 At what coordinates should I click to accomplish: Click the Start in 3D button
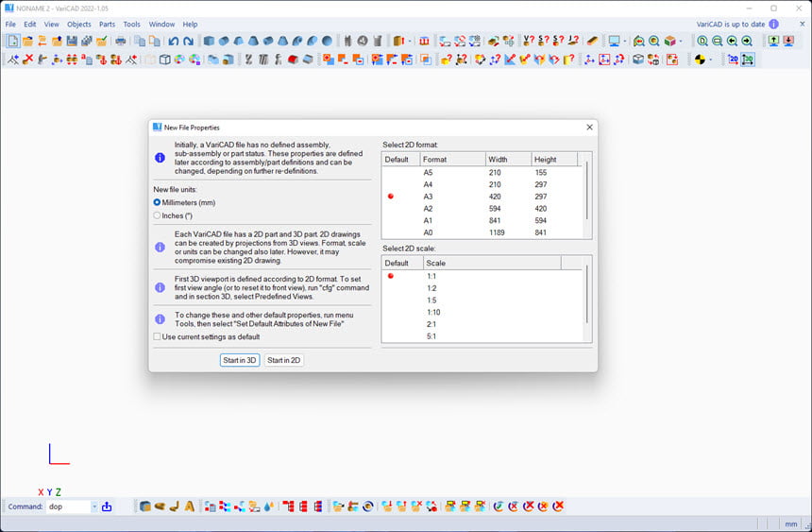240,360
